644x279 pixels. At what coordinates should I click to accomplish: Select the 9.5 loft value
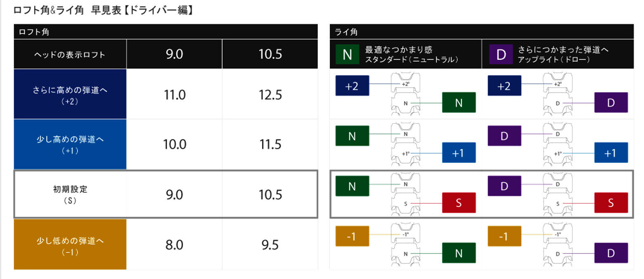coord(270,245)
